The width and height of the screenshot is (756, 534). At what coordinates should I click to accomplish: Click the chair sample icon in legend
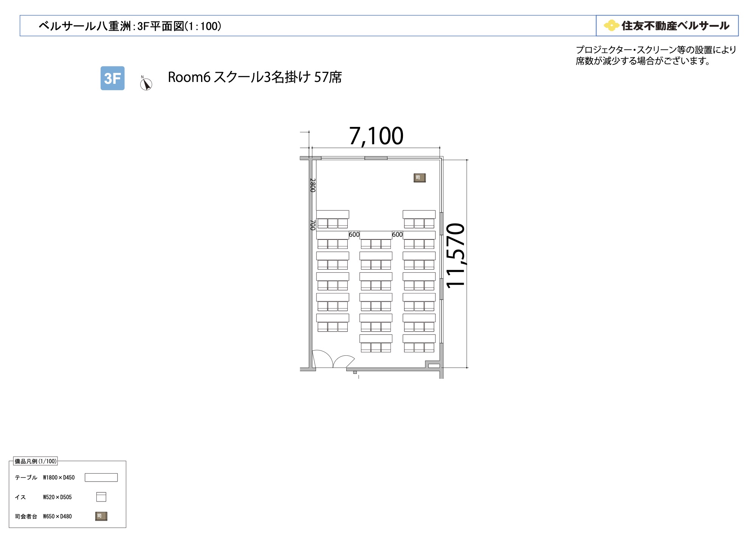[101, 497]
